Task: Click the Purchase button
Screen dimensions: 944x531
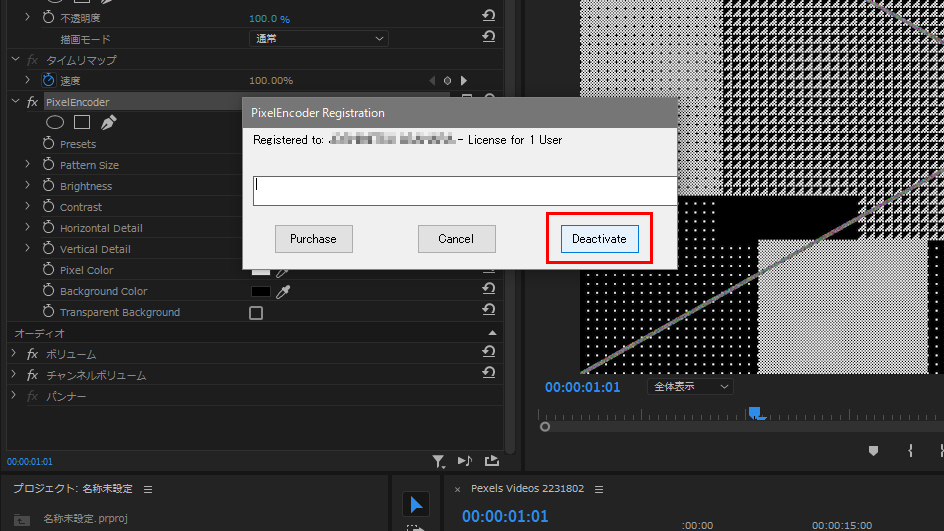Action: (314, 239)
